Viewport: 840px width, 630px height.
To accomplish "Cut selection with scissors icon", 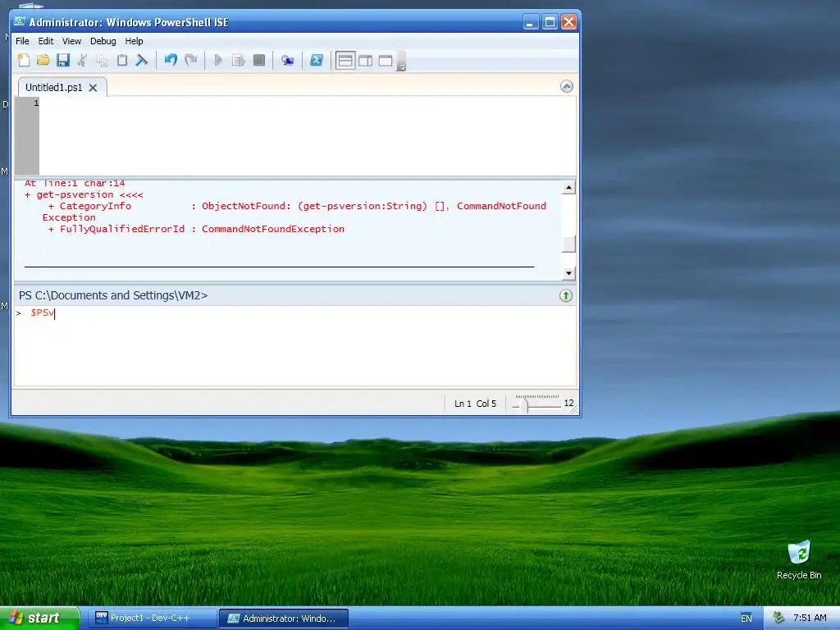I will click(x=83, y=60).
